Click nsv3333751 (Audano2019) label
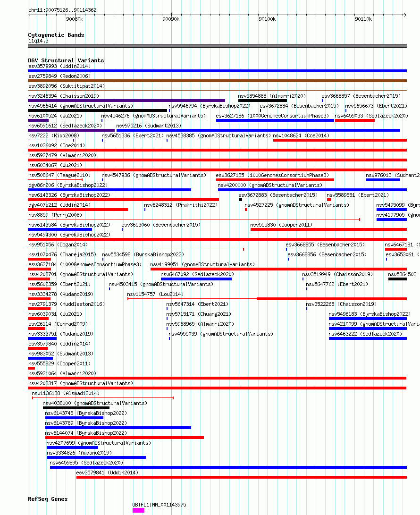420x515 pixels. pos(61,334)
